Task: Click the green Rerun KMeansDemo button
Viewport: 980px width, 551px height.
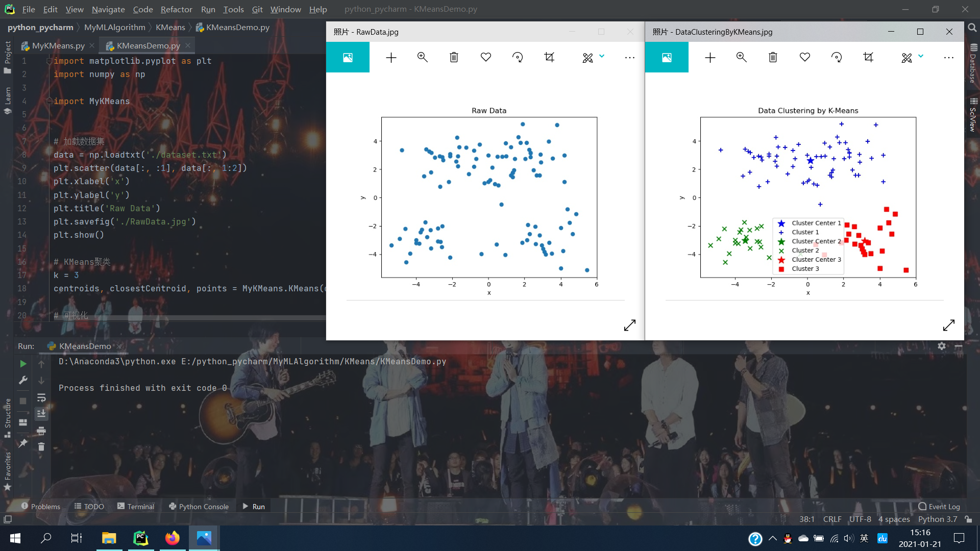Action: (x=22, y=364)
